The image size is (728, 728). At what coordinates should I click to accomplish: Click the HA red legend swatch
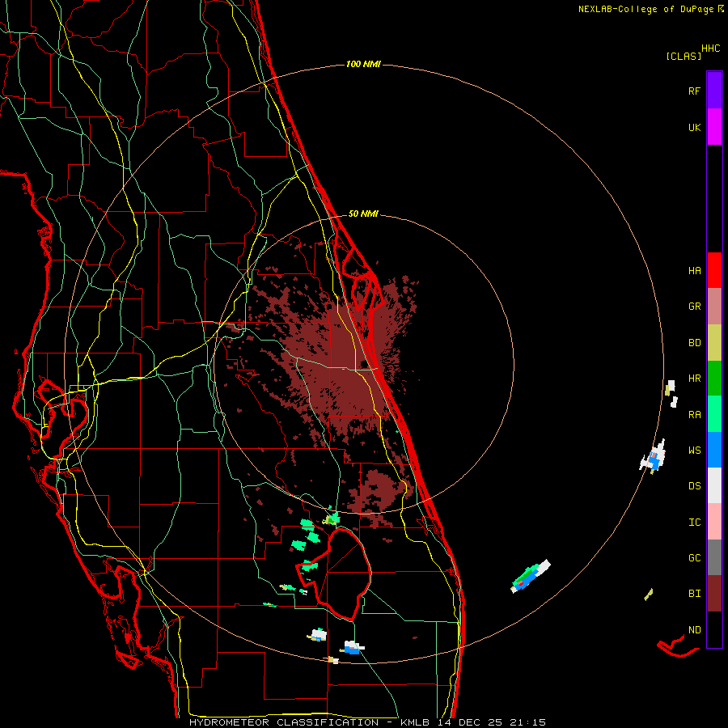tap(714, 270)
